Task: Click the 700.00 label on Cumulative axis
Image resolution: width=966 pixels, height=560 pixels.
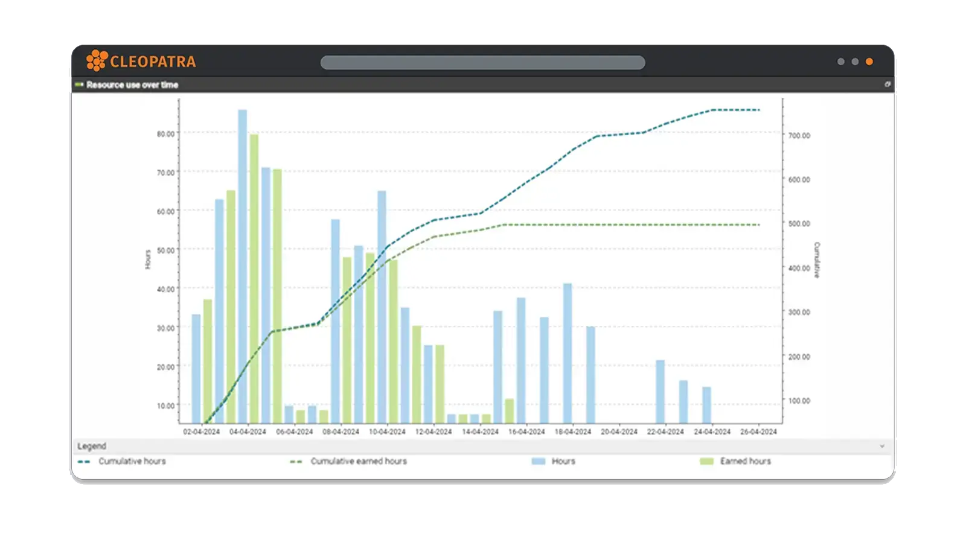Action: coord(799,136)
